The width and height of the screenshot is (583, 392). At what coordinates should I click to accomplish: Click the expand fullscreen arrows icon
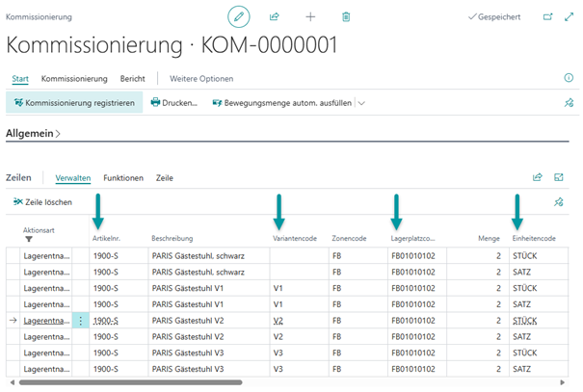tap(569, 16)
